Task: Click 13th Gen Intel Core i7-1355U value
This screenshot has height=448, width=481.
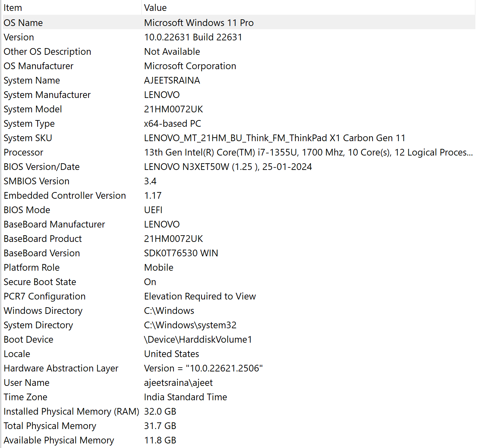Action: (x=309, y=152)
